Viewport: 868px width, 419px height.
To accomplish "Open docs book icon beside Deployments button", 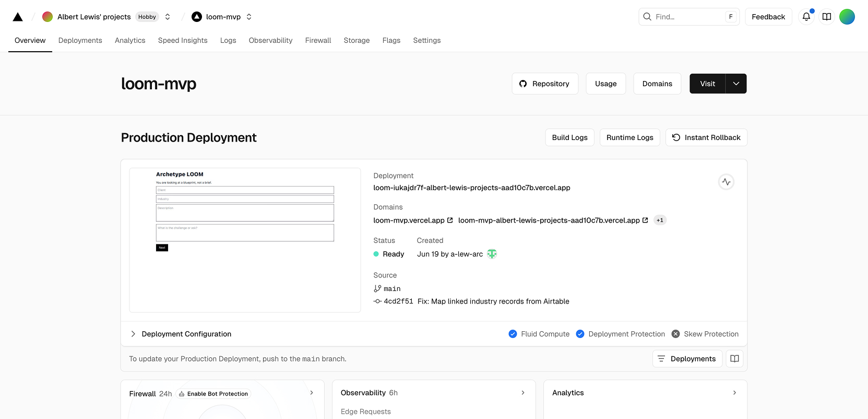I will [734, 359].
